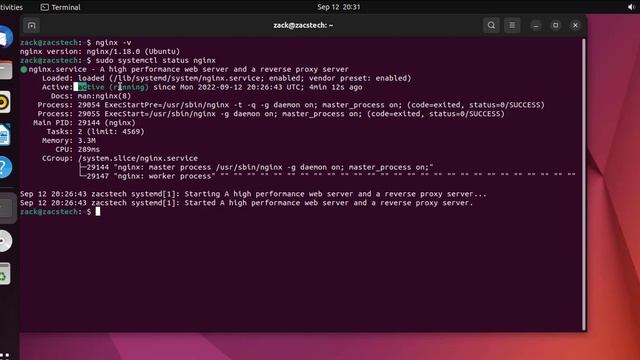Open Thunderbird Mail in the dock
Viewport: 640px width, 360px height.
click(5, 38)
